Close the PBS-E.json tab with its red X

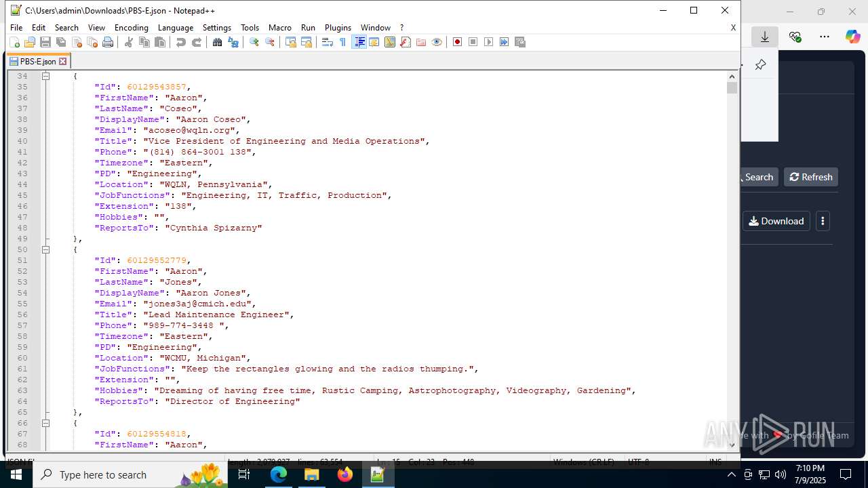(63, 61)
